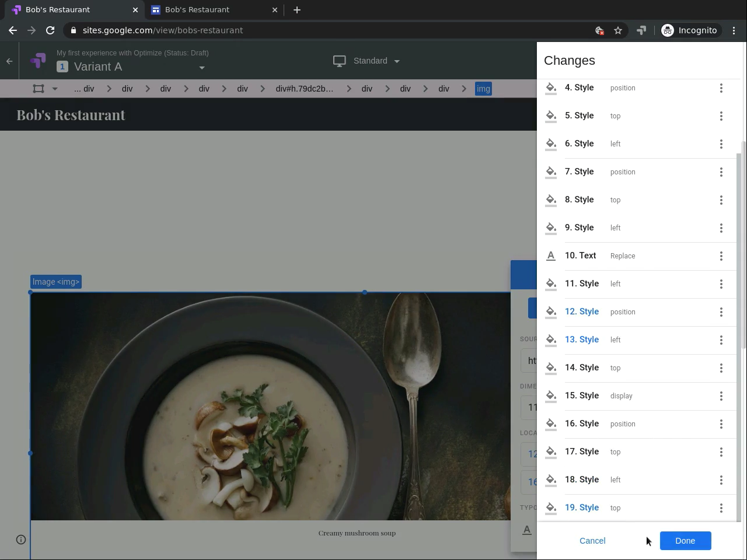Select the div#h.79dc2b breadcrumb element
Viewport: 747px width, 560px height.
(x=305, y=89)
